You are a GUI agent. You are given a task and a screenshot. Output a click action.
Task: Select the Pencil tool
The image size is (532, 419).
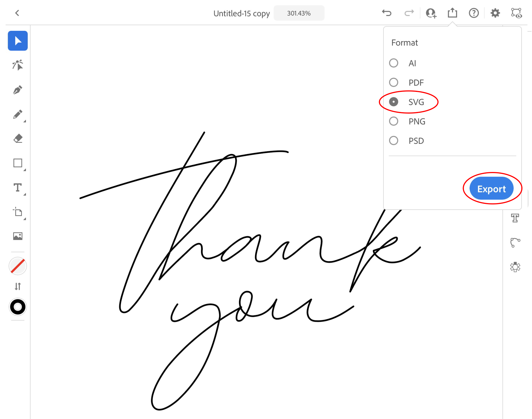[x=18, y=115]
